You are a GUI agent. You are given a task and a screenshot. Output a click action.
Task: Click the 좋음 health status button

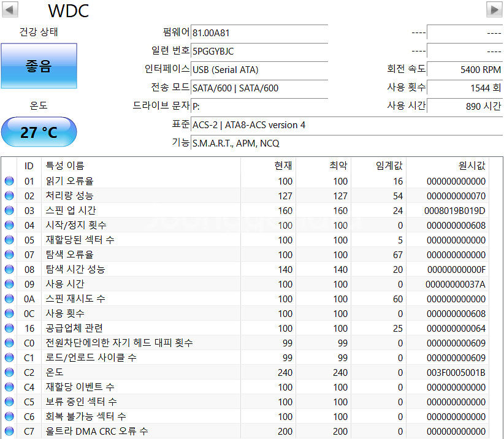point(39,66)
